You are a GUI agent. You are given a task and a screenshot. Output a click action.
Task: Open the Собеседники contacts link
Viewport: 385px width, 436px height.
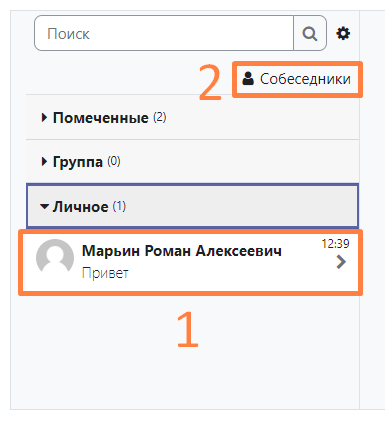tap(297, 79)
